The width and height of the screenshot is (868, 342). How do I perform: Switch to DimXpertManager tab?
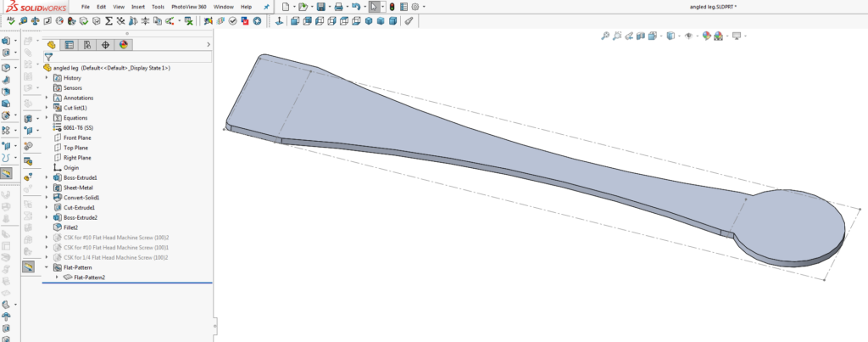[x=105, y=45]
